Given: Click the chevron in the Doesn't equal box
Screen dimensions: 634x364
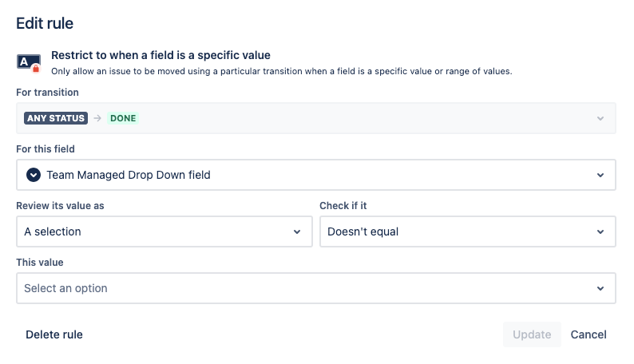Looking at the screenshot, I should point(600,231).
